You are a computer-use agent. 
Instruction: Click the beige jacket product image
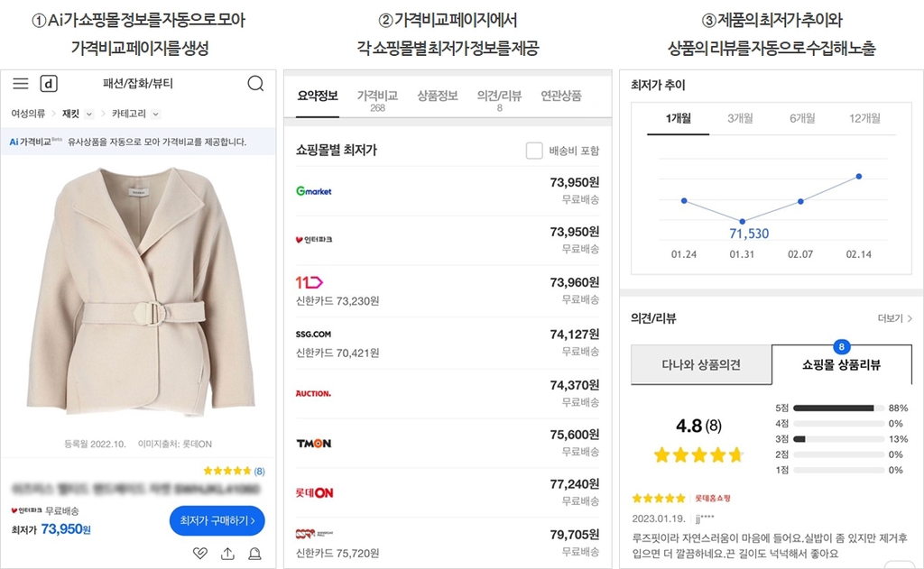(x=140, y=291)
